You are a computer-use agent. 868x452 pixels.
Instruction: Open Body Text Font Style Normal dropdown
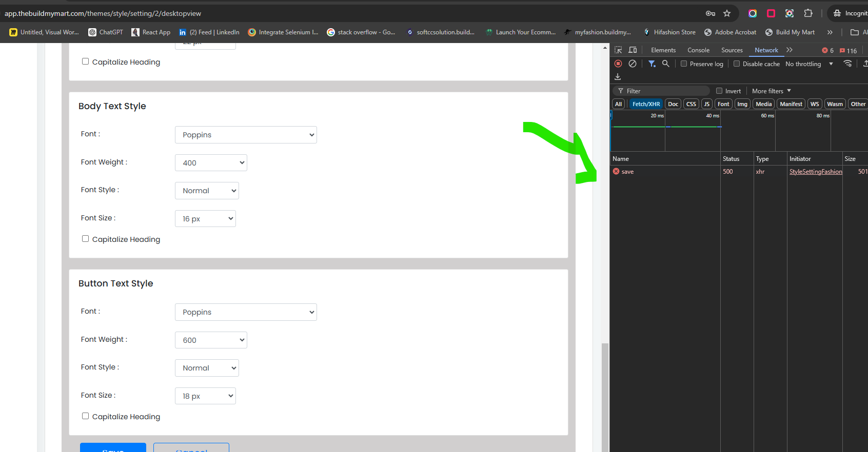[207, 191]
